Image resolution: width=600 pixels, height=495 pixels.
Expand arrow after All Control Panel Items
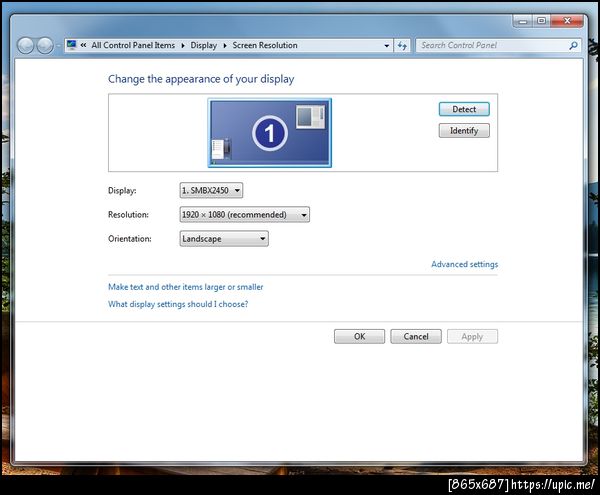point(183,46)
